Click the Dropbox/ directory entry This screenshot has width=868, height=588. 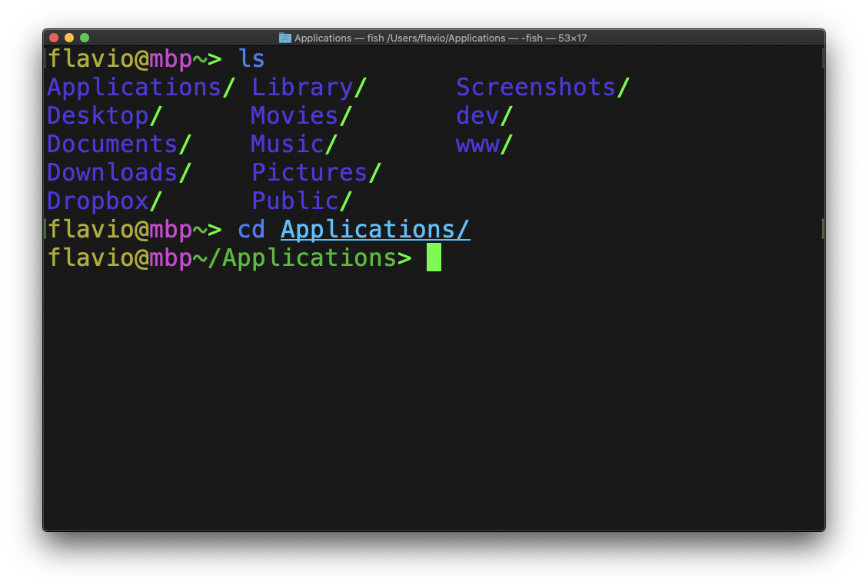click(105, 201)
